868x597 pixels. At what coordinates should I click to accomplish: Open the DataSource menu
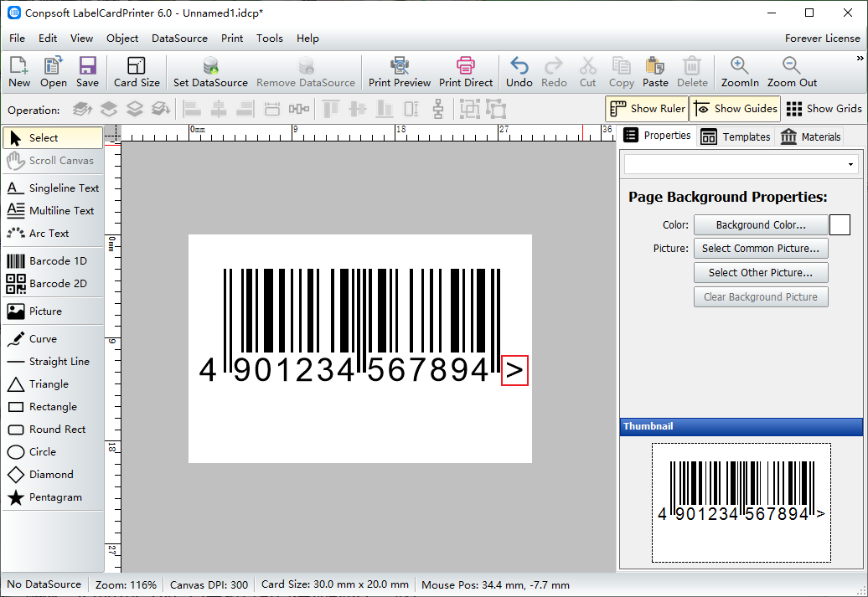pyautogui.click(x=179, y=39)
